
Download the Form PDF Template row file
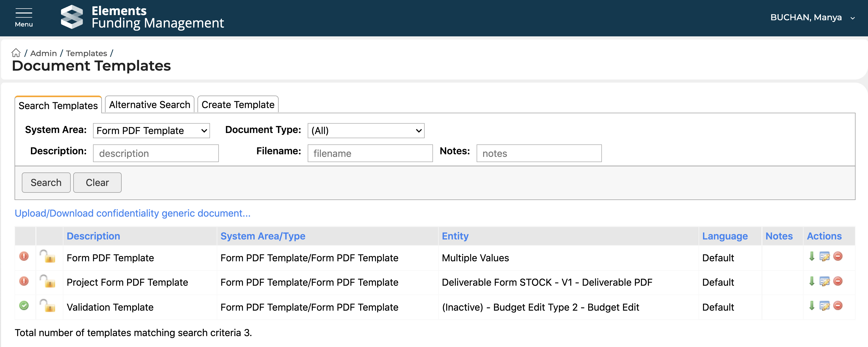pos(812,256)
